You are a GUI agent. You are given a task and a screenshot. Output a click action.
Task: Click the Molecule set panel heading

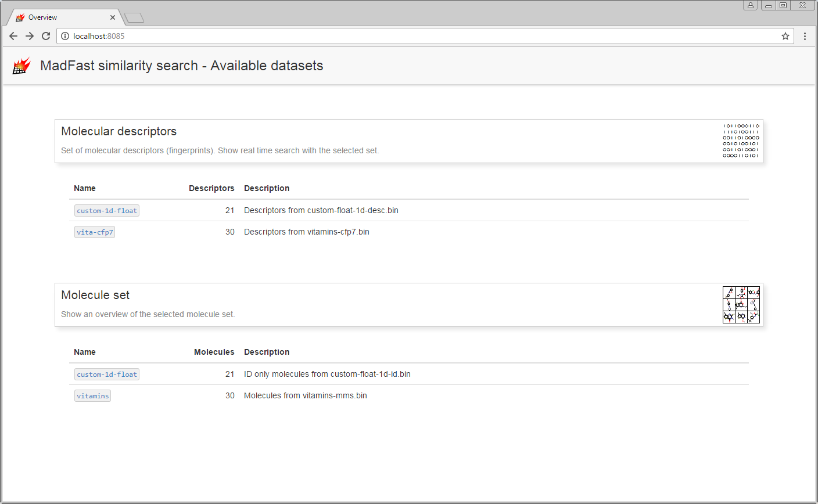pos(95,295)
